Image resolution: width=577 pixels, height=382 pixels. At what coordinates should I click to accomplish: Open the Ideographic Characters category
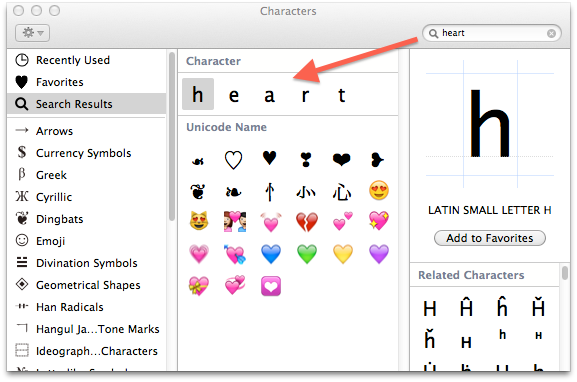tap(87, 351)
